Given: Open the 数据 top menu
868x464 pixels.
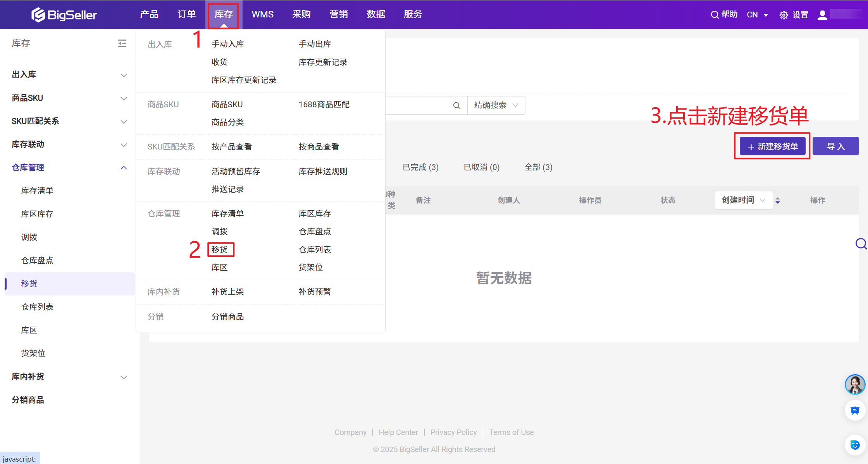Looking at the screenshot, I should point(375,14).
